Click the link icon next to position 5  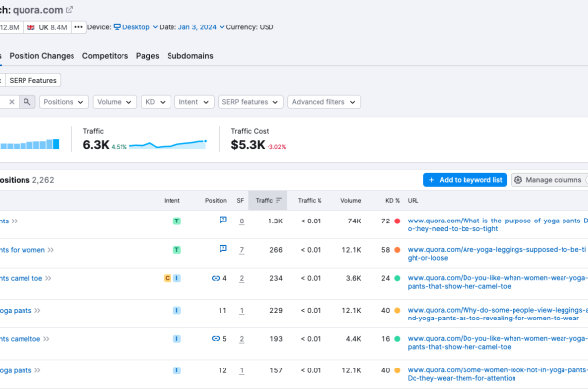click(x=216, y=339)
